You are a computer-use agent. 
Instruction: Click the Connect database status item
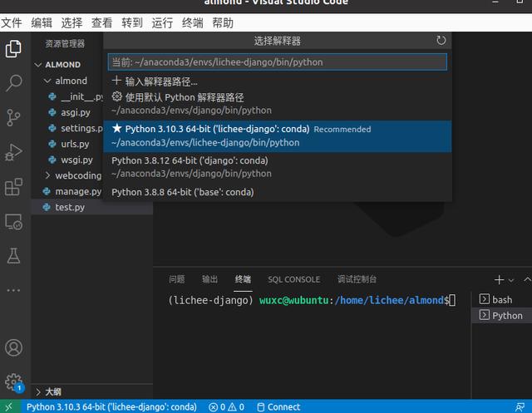278,407
